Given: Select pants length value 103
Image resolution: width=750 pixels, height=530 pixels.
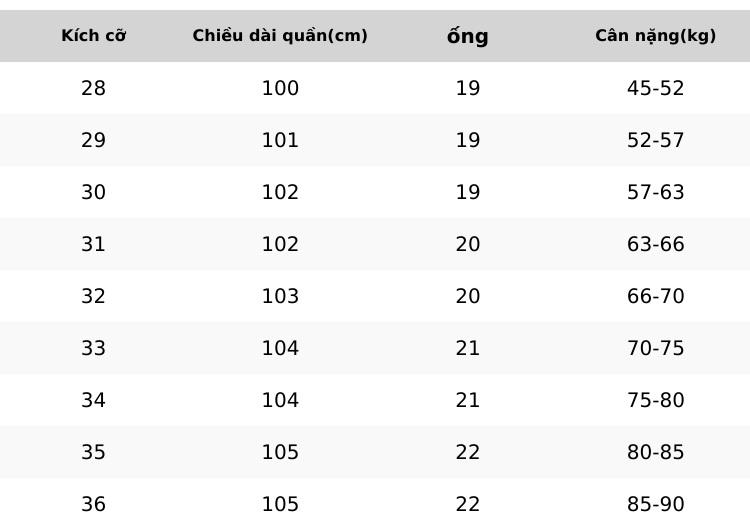Looking at the screenshot, I should pos(280,296).
